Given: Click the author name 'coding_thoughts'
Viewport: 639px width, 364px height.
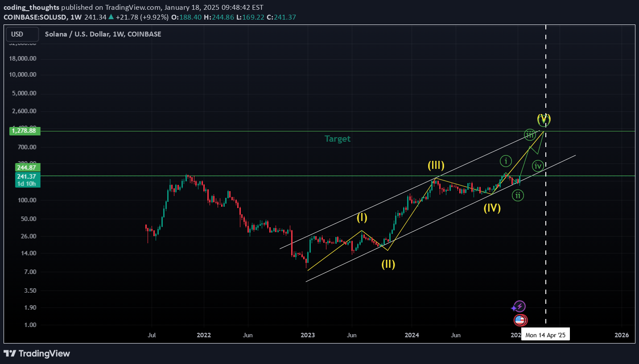Looking at the screenshot, I should pyautogui.click(x=31, y=8).
